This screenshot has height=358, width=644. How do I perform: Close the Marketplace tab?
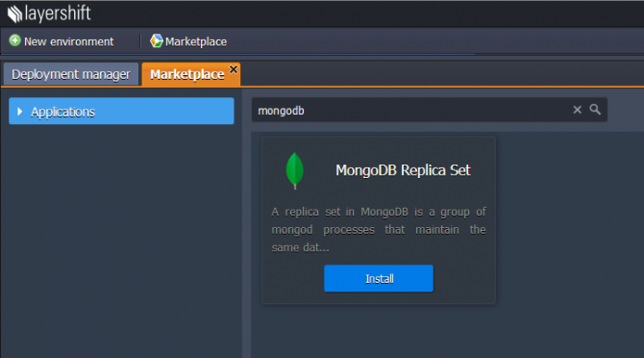[234, 69]
